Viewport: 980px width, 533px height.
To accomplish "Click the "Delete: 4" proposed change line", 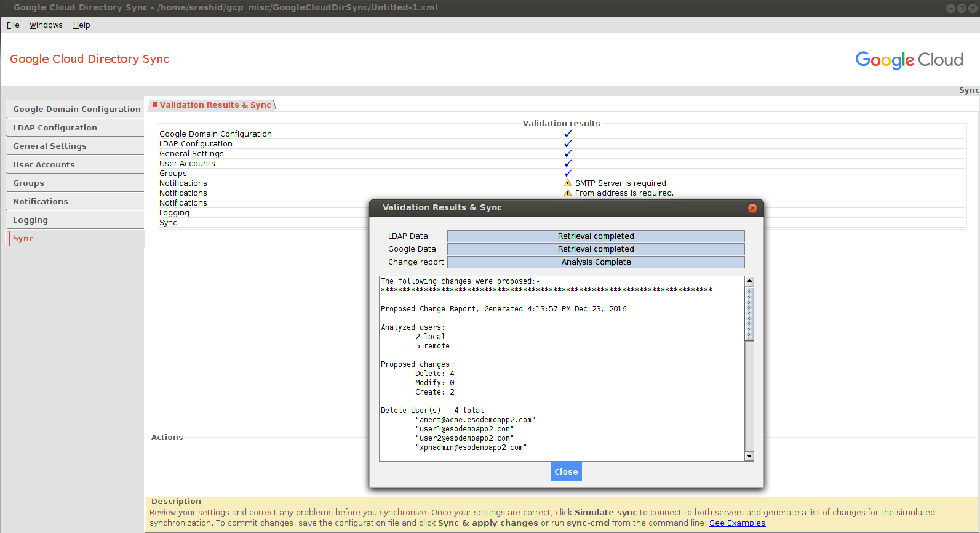I will [435, 374].
